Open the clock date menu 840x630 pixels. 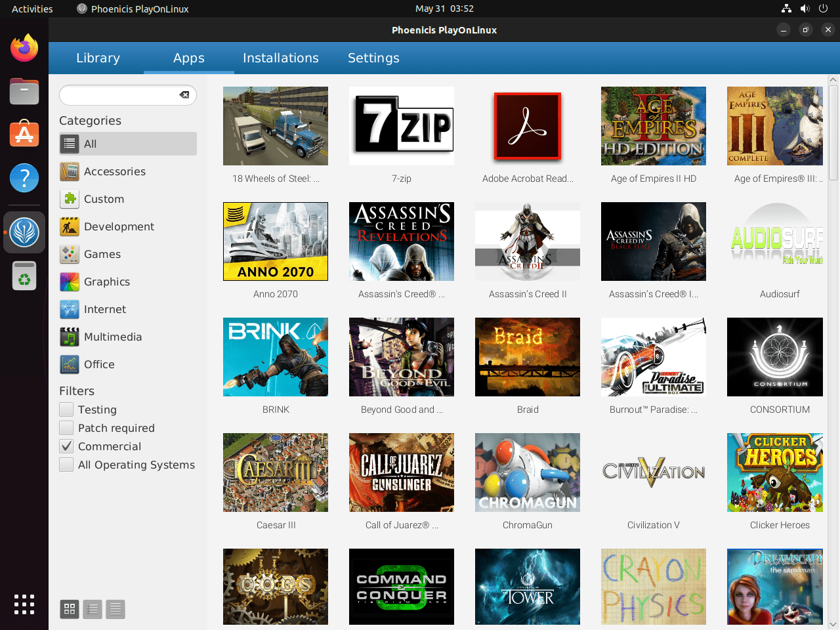point(444,9)
